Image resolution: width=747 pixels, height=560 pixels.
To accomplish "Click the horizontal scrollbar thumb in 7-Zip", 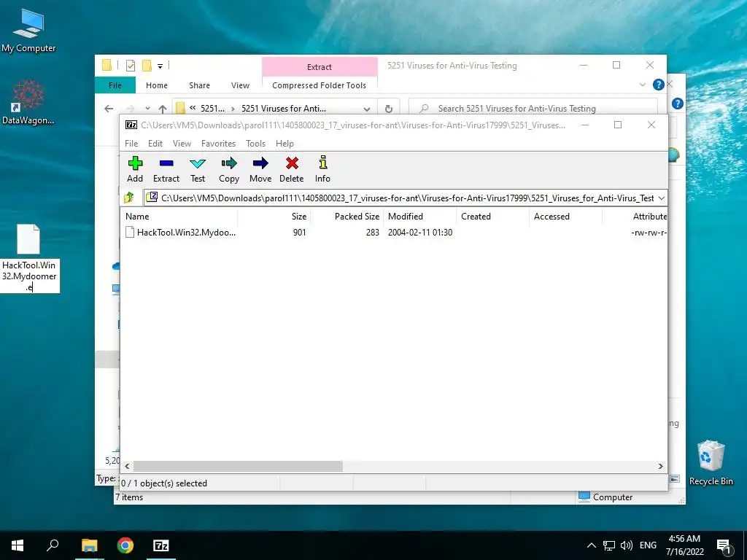I will (238, 466).
